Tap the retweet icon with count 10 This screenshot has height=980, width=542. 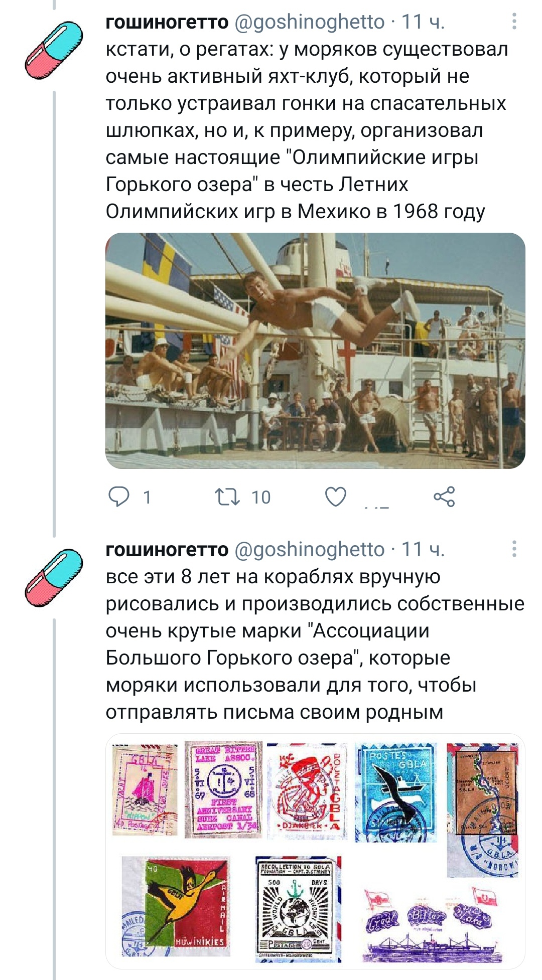tap(227, 497)
